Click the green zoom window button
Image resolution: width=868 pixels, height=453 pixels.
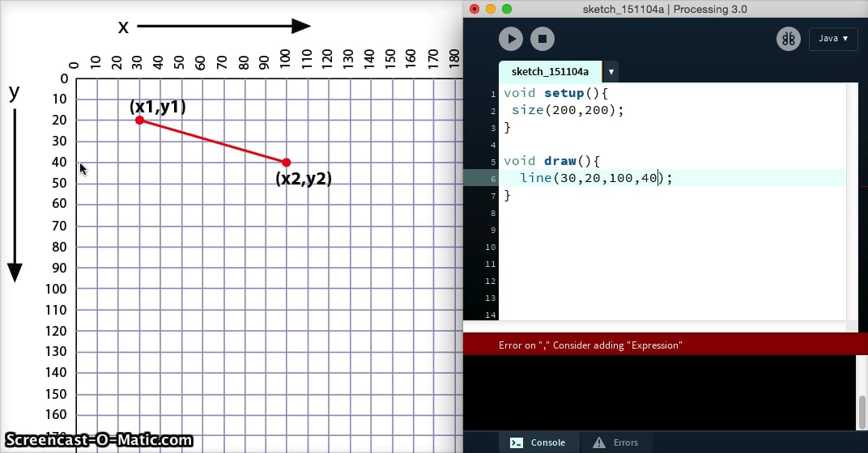tap(507, 9)
